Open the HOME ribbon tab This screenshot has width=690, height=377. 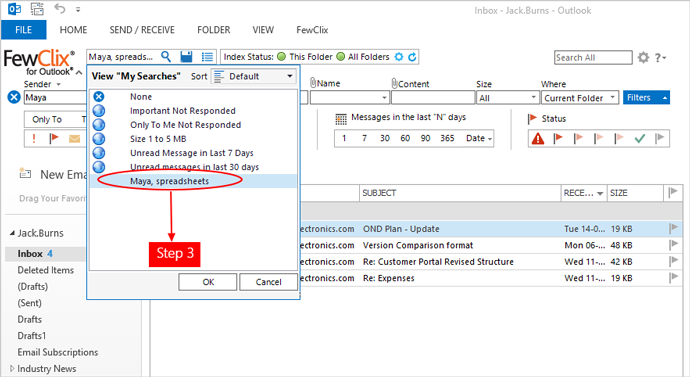73,30
